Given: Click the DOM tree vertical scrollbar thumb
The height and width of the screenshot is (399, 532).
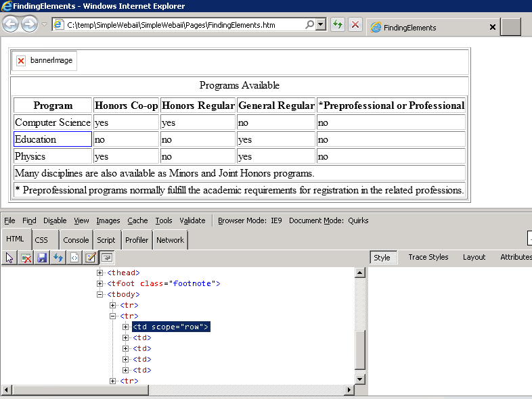Looking at the screenshot, I should point(359,348).
